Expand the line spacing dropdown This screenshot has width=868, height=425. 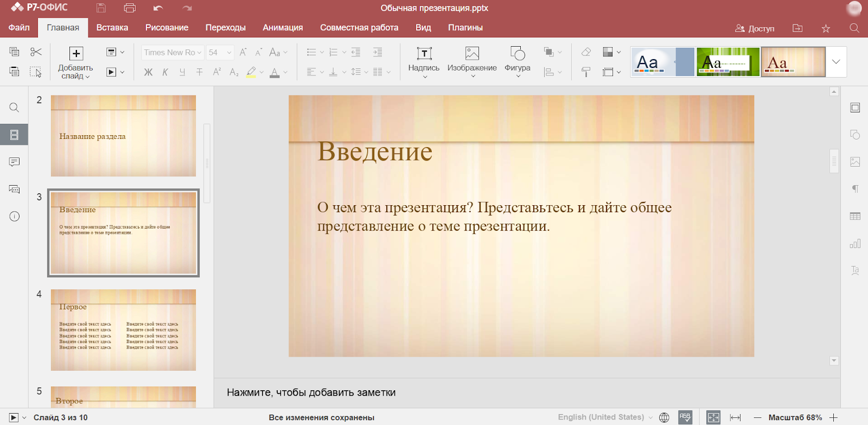click(366, 72)
